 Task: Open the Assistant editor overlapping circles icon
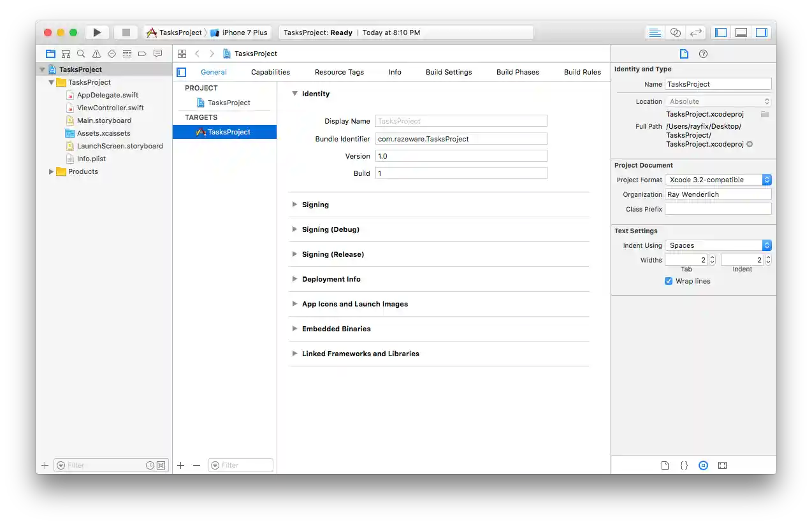675,32
